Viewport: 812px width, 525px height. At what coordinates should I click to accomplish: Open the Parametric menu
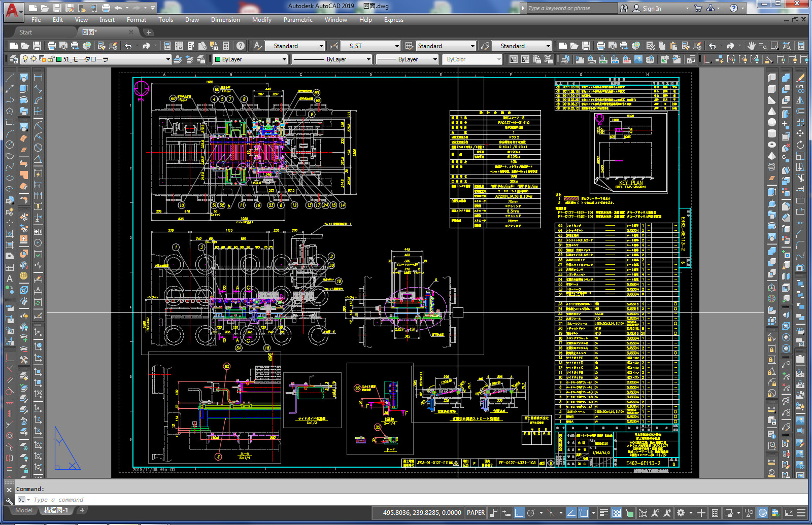click(298, 20)
